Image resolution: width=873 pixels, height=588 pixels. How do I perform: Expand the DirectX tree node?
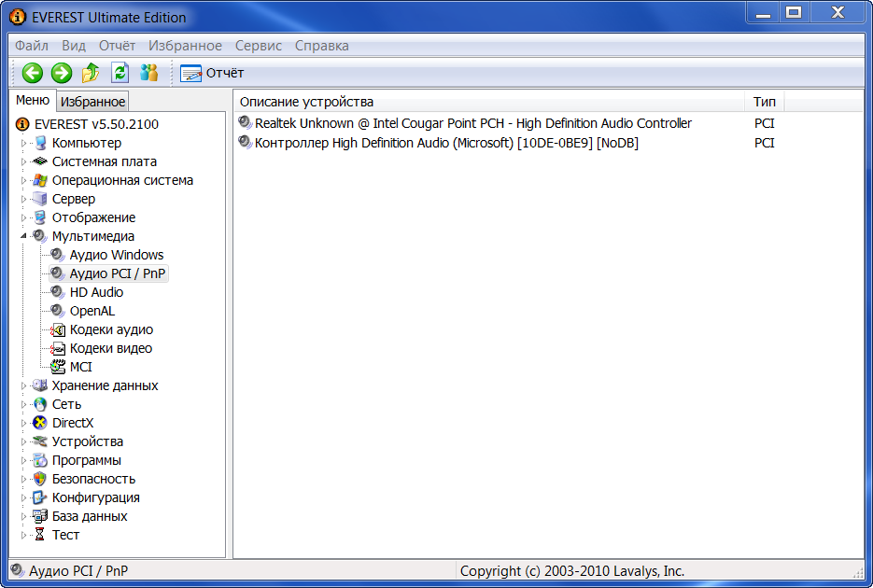click(x=23, y=423)
